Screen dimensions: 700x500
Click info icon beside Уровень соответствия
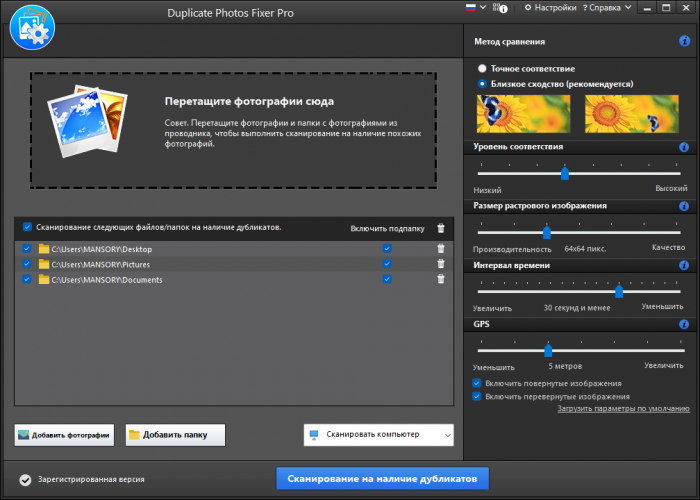click(x=683, y=147)
